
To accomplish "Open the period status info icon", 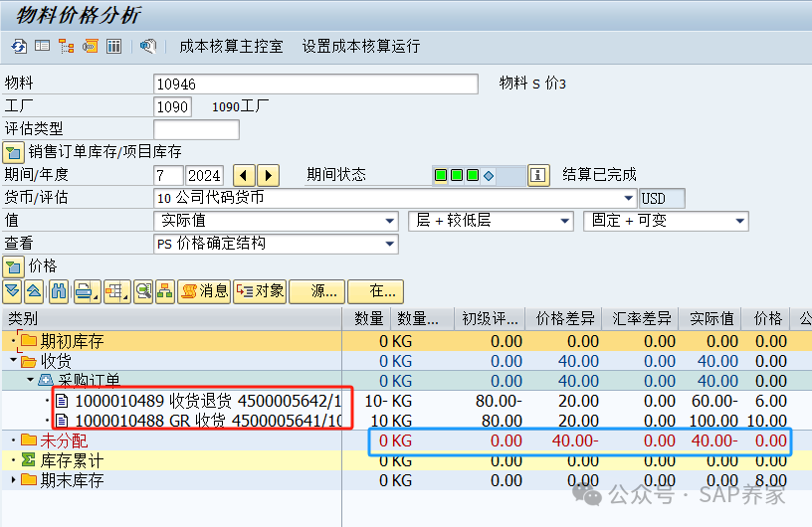I will click(x=538, y=175).
